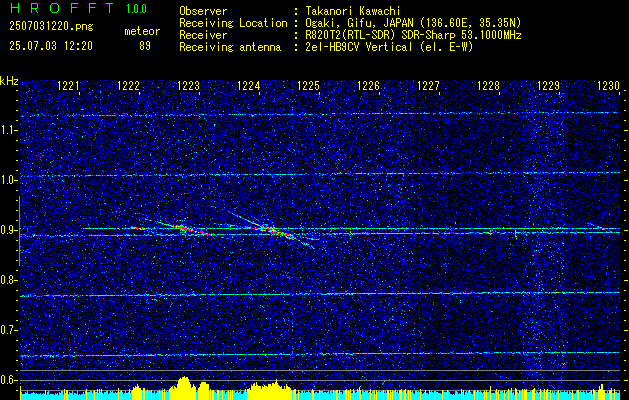Click the 0.8 frequency axis label
Screen dimensions: 629x400
(8, 280)
